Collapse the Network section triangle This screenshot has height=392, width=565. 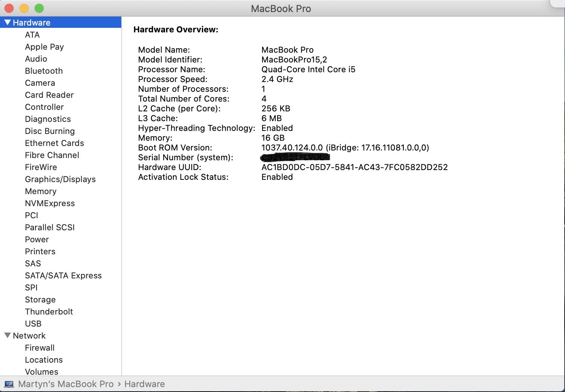pos(8,335)
